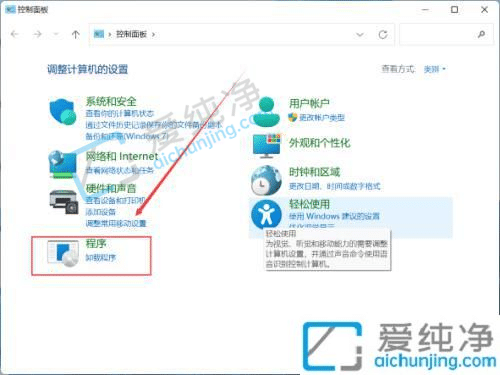This screenshot has width=500, height=375.
Task: Click the Control Panel icon in address bar
Action: (x=99, y=34)
